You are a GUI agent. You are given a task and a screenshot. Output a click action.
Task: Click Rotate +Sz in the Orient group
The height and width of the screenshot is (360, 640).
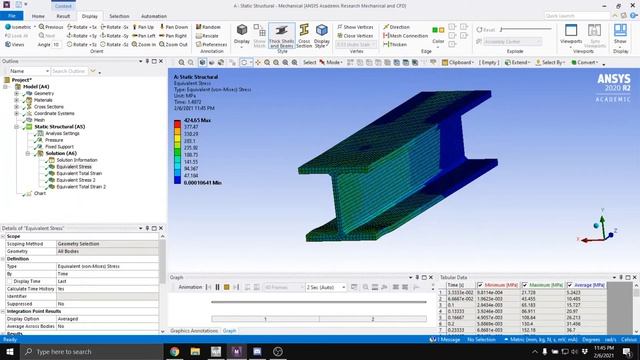click(82, 44)
